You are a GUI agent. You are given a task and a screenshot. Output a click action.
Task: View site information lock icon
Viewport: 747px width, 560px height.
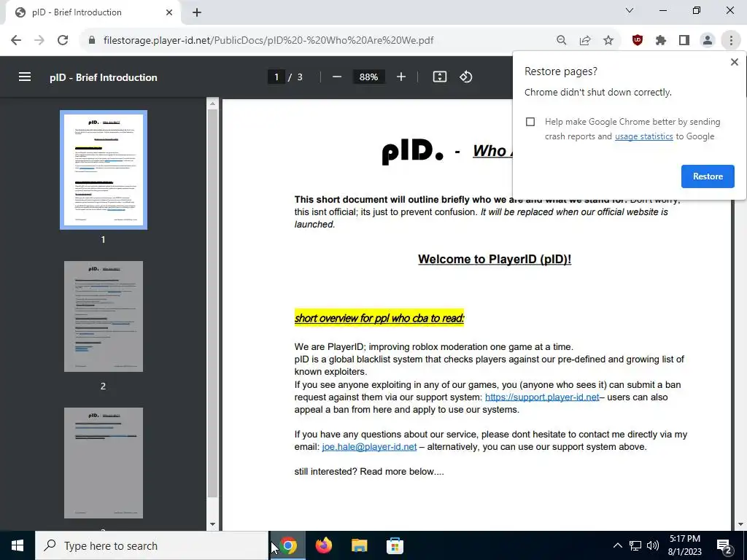(92, 41)
